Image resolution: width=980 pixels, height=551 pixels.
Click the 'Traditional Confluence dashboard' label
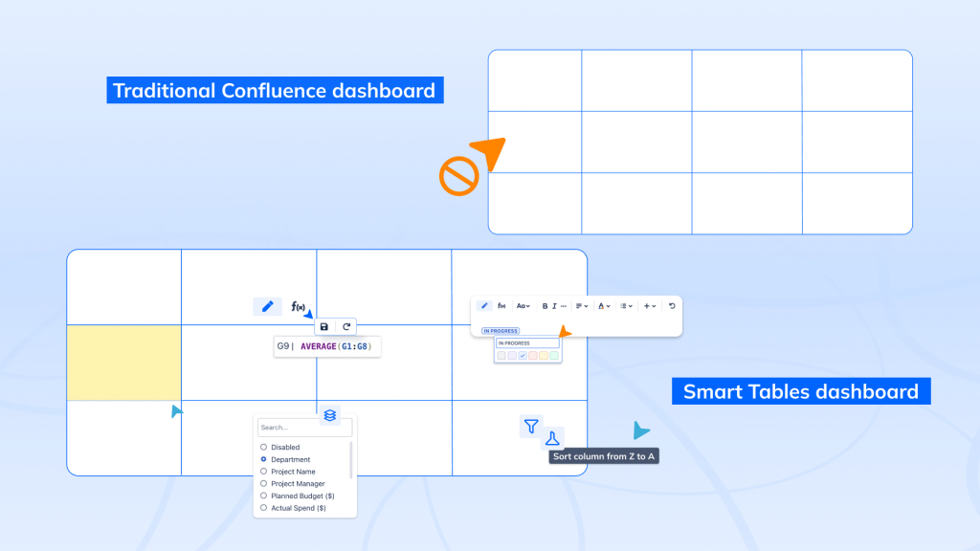point(275,90)
